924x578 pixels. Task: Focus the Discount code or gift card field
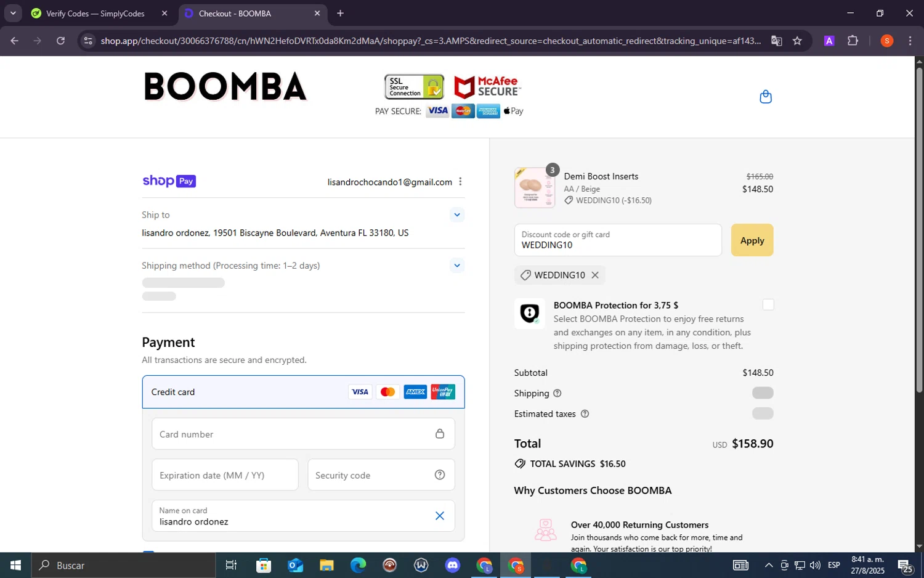point(618,240)
